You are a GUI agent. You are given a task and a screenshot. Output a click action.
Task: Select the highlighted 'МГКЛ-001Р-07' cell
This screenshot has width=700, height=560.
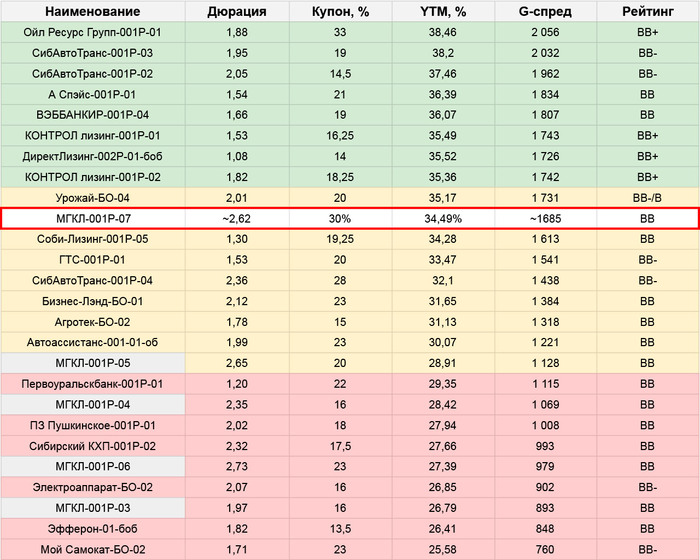[x=93, y=218]
